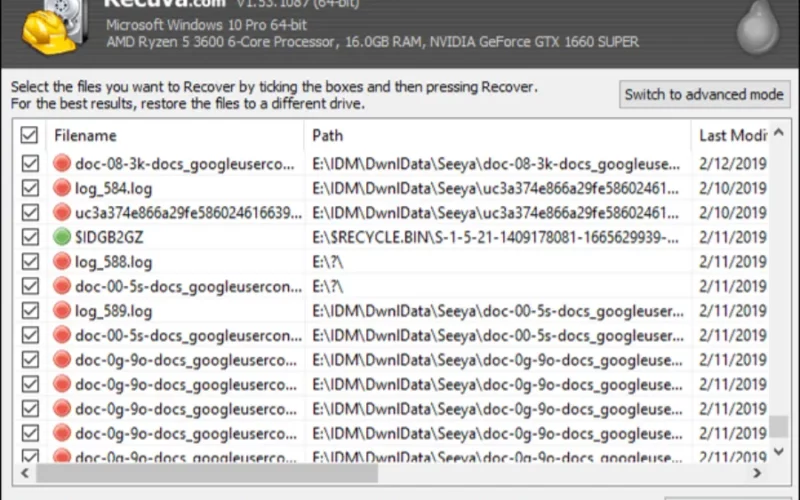Select the log_588.log filename

(x=113, y=262)
